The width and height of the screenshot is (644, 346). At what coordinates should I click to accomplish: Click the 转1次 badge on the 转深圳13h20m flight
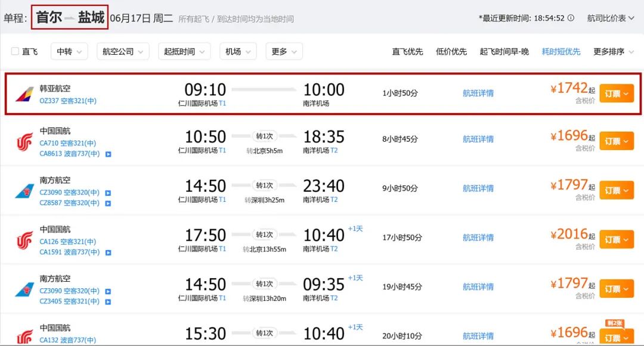click(265, 283)
